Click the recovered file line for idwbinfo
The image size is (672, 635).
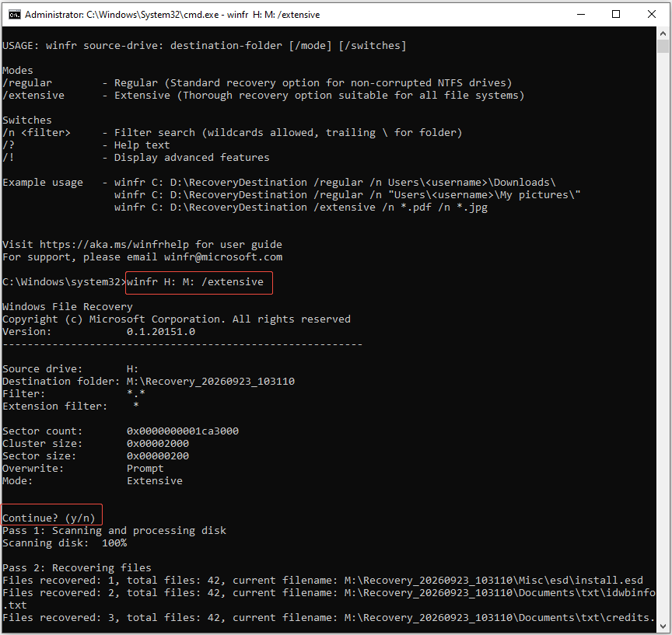(329, 598)
